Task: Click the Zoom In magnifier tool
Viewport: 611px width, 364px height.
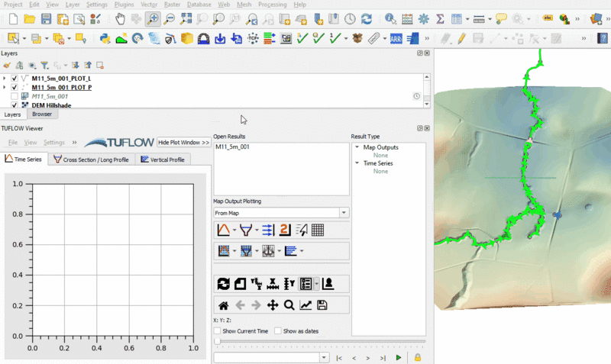Action: [x=153, y=18]
